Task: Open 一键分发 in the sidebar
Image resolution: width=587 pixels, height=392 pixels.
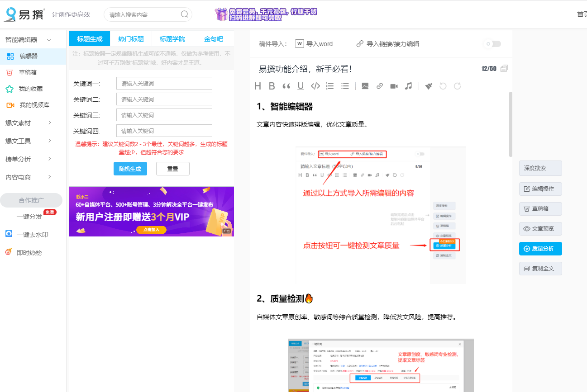Action: pyautogui.click(x=29, y=217)
